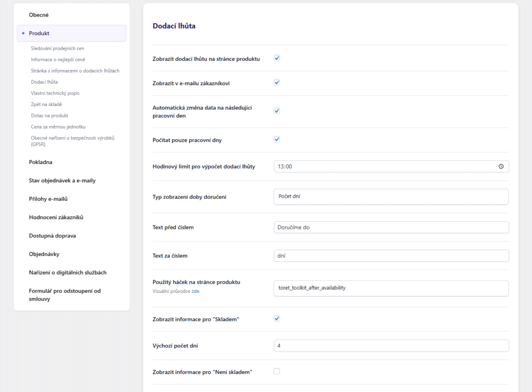Click the clock icon in hourly limit field
This screenshot has height=392, width=532.
pyautogui.click(x=501, y=167)
